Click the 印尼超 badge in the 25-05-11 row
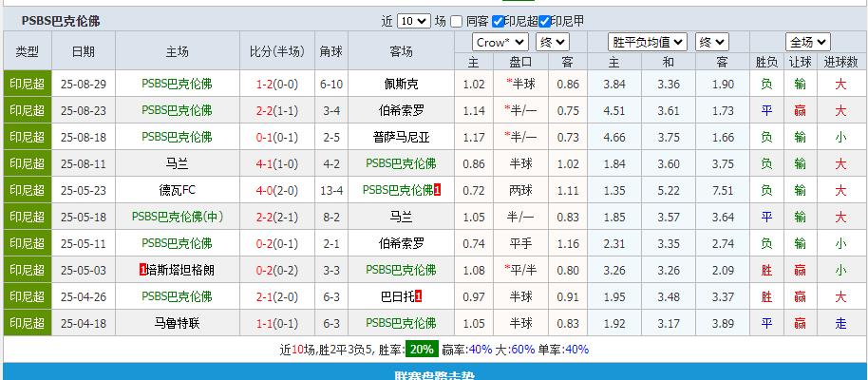This screenshot has width=868, height=380. pyautogui.click(x=27, y=243)
